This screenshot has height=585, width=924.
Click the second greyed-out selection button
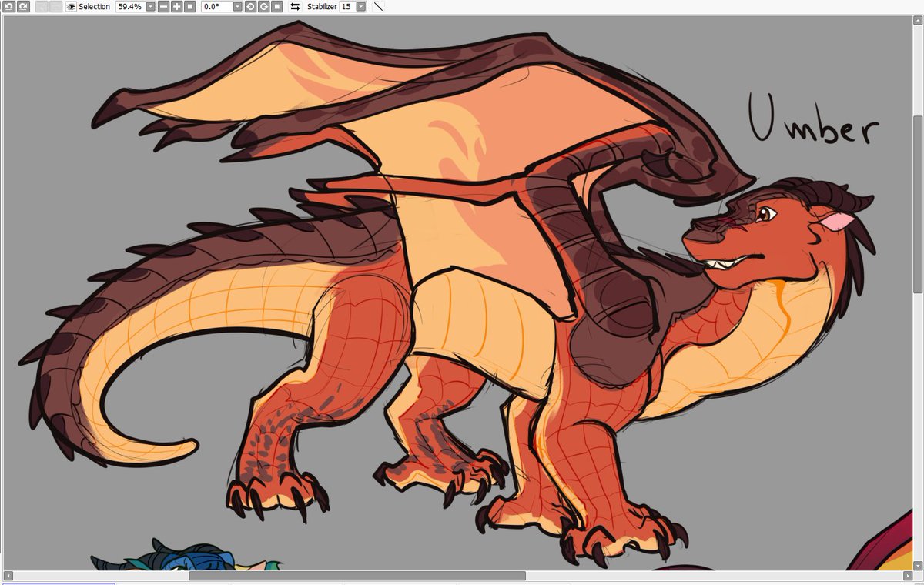coord(55,6)
